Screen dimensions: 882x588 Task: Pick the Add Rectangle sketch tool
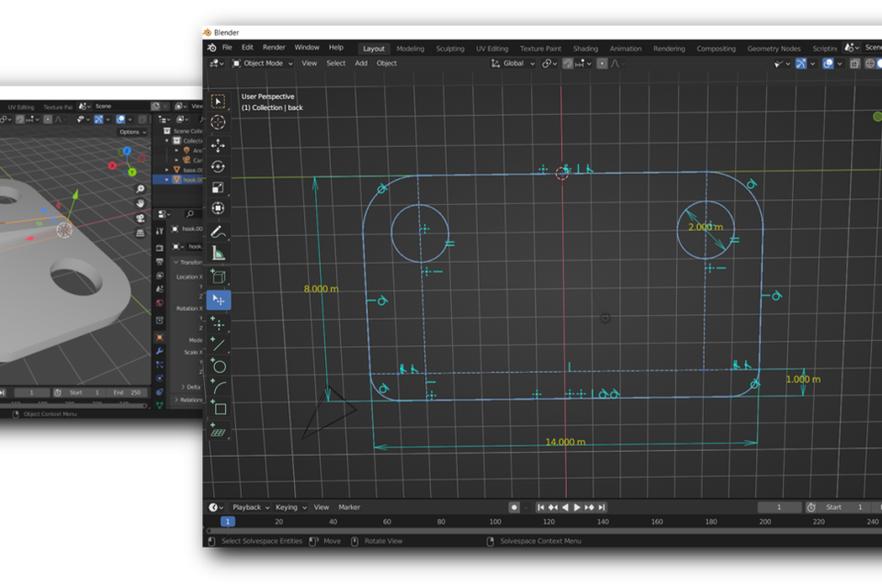click(x=219, y=409)
